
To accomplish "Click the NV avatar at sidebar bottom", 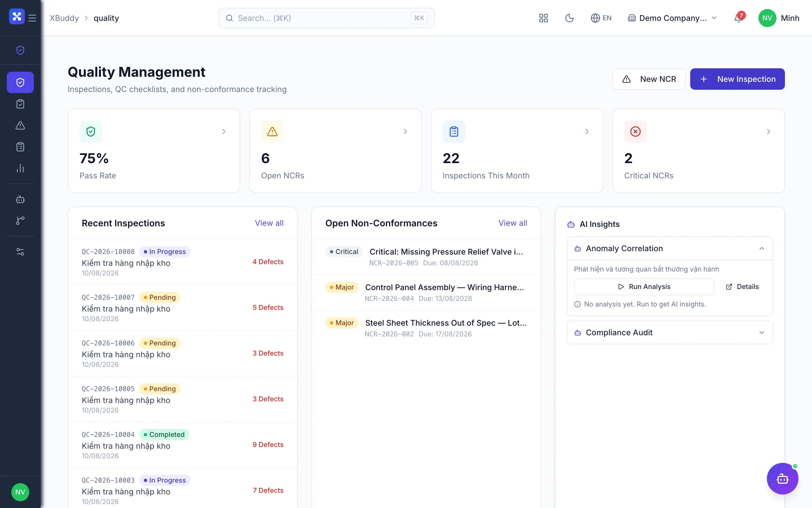I will (20, 492).
